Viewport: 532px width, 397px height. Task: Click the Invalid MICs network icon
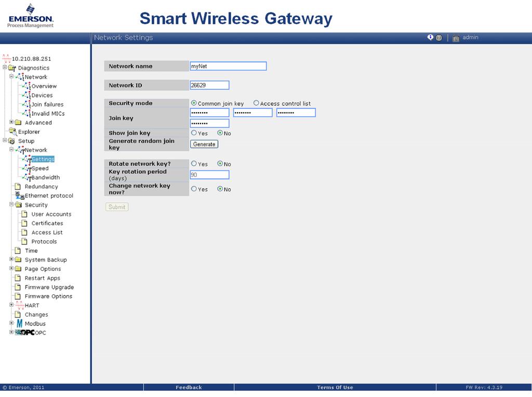coord(26,114)
